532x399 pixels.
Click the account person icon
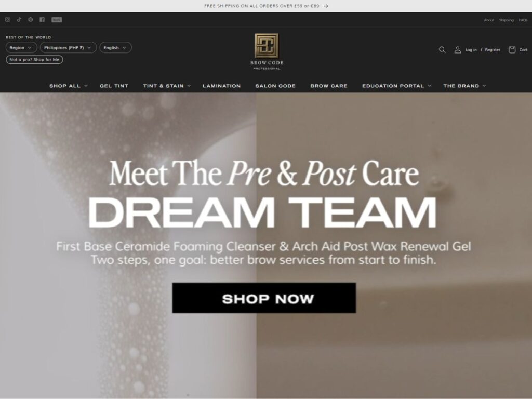(x=458, y=50)
